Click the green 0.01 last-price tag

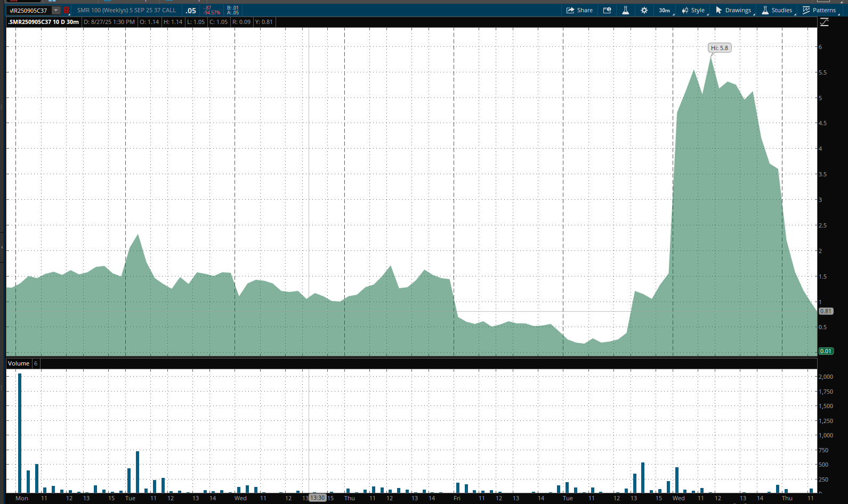click(826, 351)
